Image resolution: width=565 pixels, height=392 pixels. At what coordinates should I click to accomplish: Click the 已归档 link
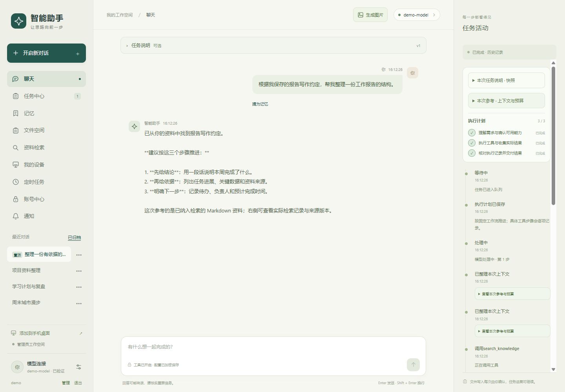coord(74,238)
